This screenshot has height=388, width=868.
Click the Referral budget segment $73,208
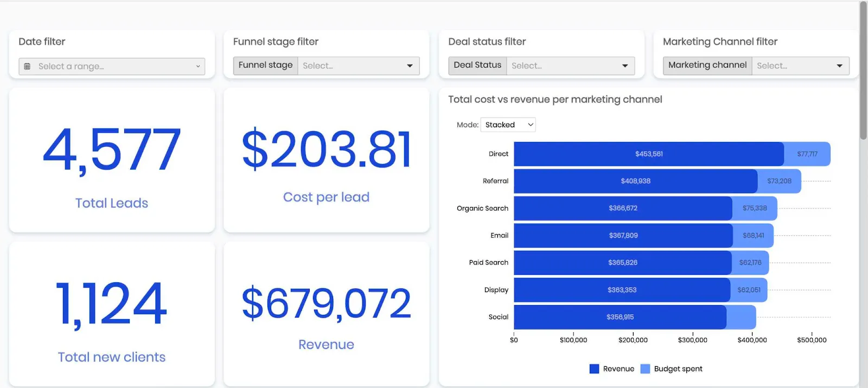pyautogui.click(x=780, y=181)
